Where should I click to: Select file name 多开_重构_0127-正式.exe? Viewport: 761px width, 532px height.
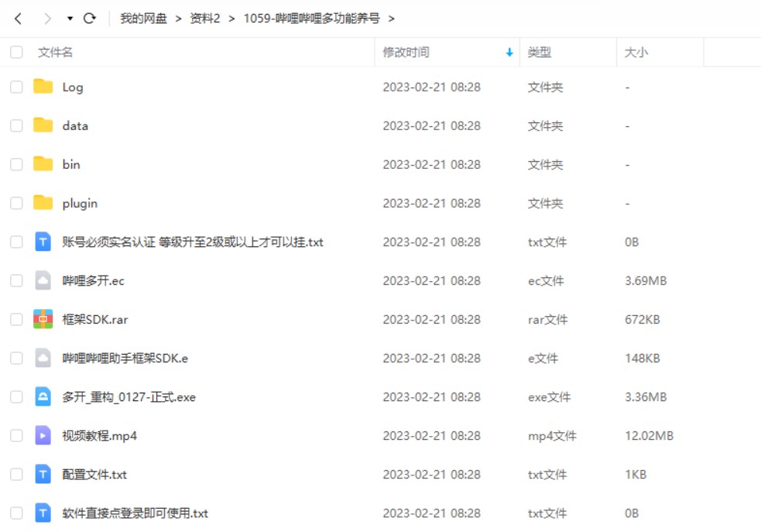[129, 397]
